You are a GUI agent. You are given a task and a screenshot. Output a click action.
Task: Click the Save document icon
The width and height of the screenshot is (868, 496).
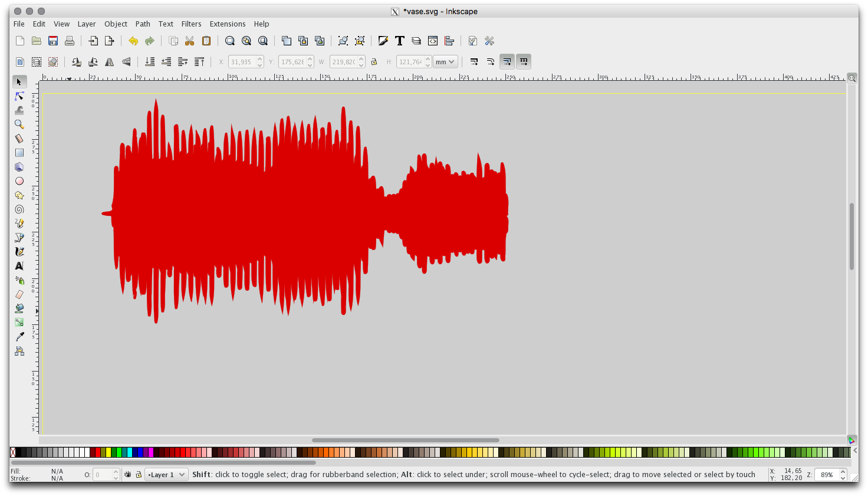53,41
